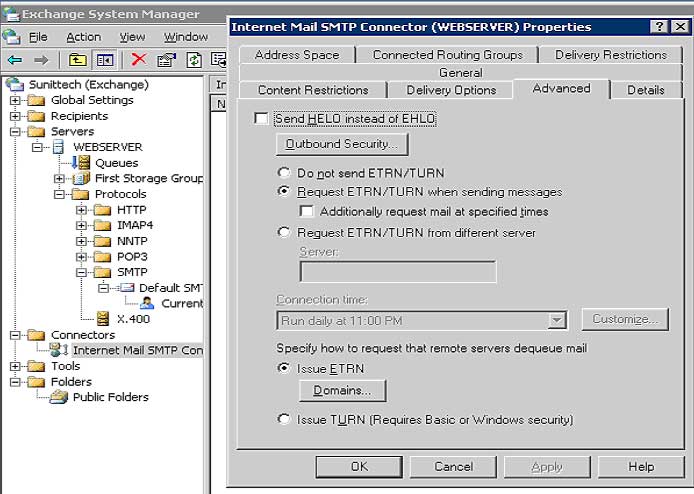Image resolution: width=694 pixels, height=494 pixels.
Task: Click the Outbound Security button
Action: (341, 145)
